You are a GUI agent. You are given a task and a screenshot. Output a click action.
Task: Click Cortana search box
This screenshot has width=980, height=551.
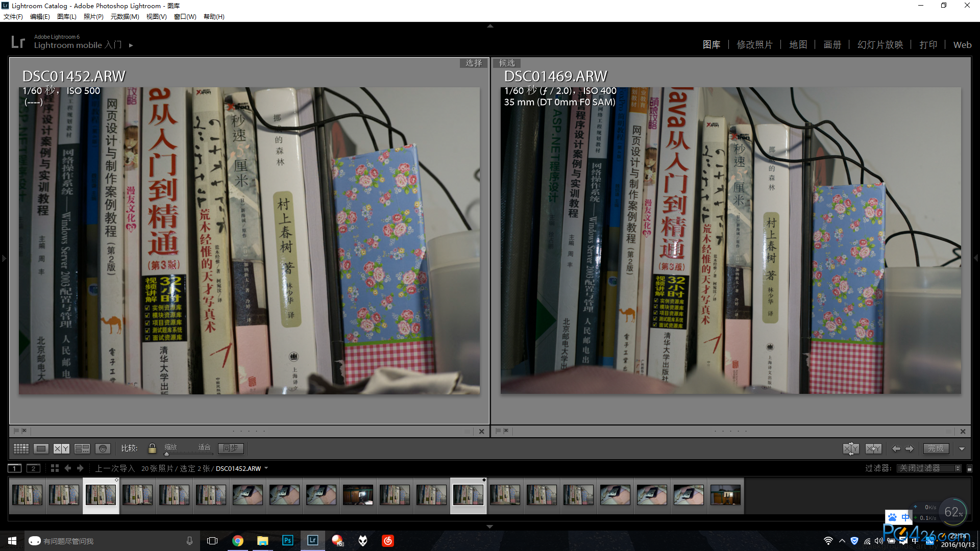(x=112, y=541)
